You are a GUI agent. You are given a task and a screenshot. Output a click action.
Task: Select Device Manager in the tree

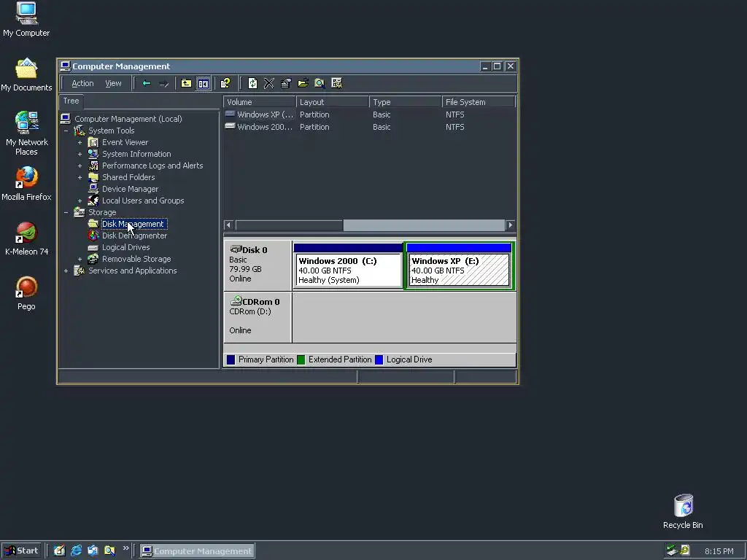[x=130, y=189]
